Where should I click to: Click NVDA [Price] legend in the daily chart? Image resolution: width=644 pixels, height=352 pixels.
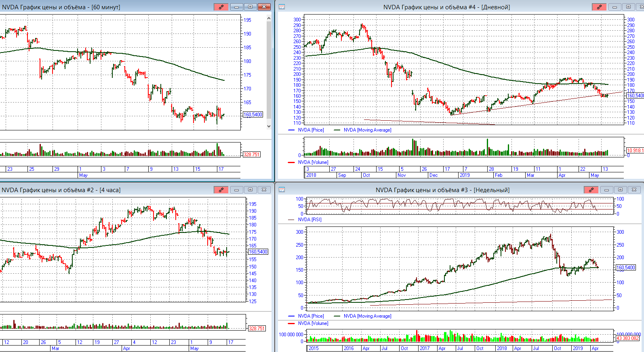(311, 130)
